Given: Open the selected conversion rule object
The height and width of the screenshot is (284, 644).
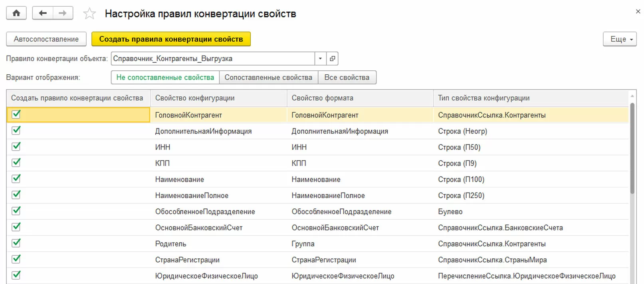Looking at the screenshot, I should tap(332, 59).
